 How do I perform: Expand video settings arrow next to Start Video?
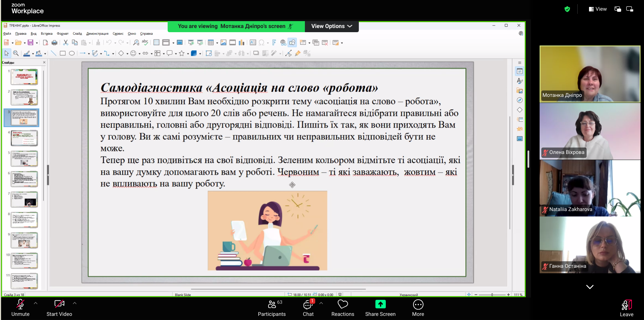75,303
